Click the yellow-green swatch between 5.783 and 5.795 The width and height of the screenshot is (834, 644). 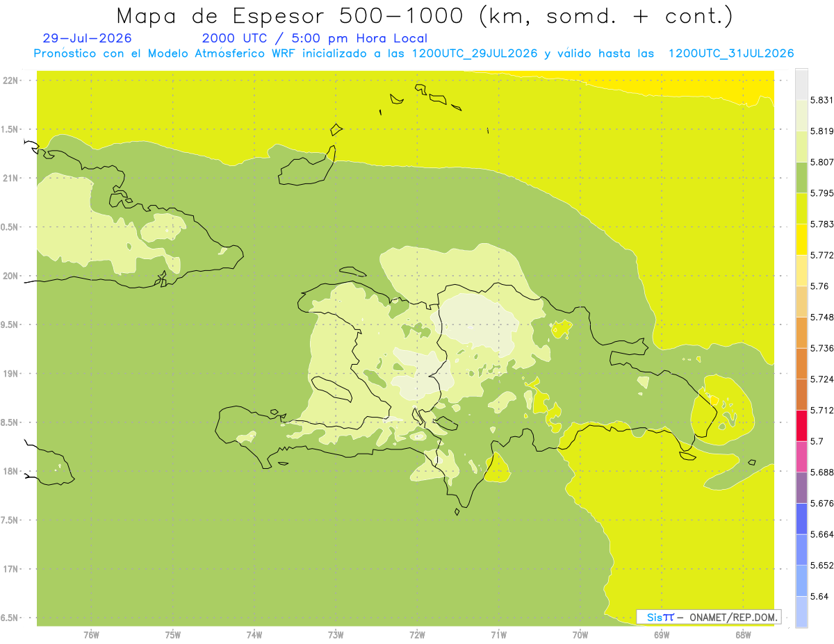tap(801, 208)
